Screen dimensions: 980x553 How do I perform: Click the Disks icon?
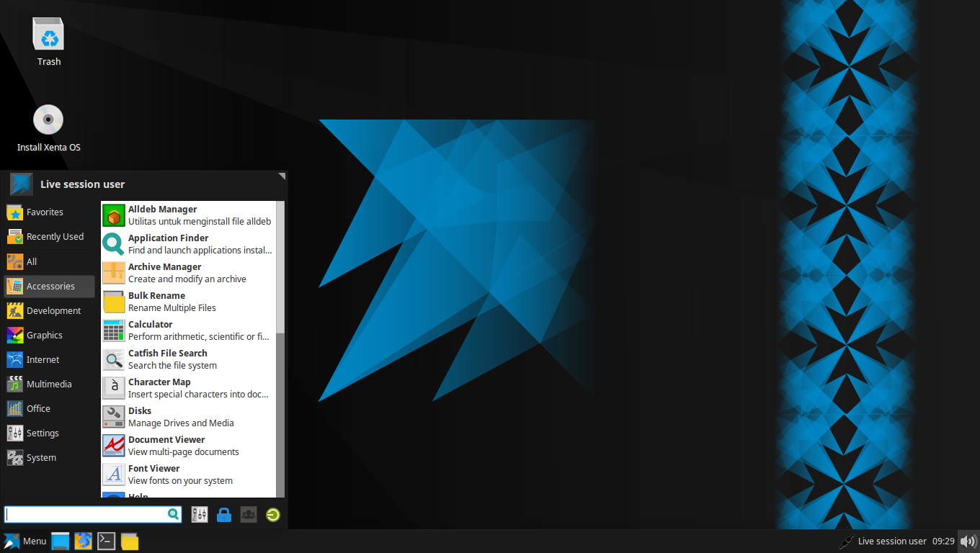[114, 417]
